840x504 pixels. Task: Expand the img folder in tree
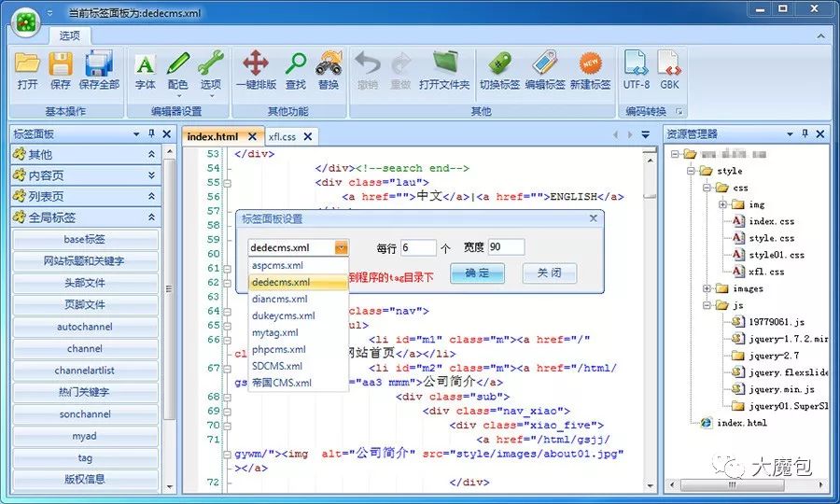[722, 204]
